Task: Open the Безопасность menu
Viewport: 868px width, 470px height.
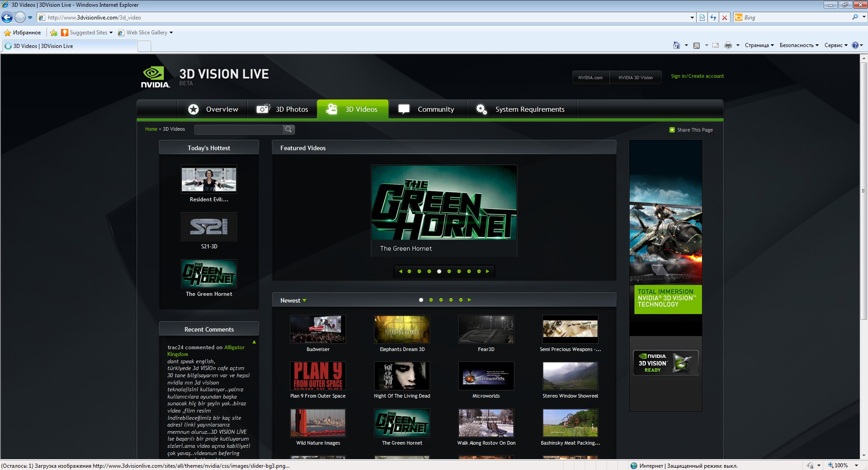Action: (799, 45)
